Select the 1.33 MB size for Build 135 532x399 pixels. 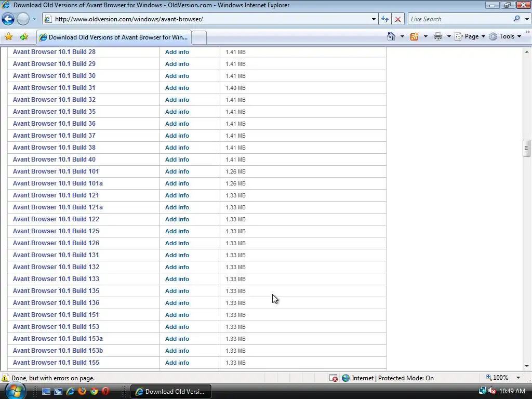tap(235, 291)
